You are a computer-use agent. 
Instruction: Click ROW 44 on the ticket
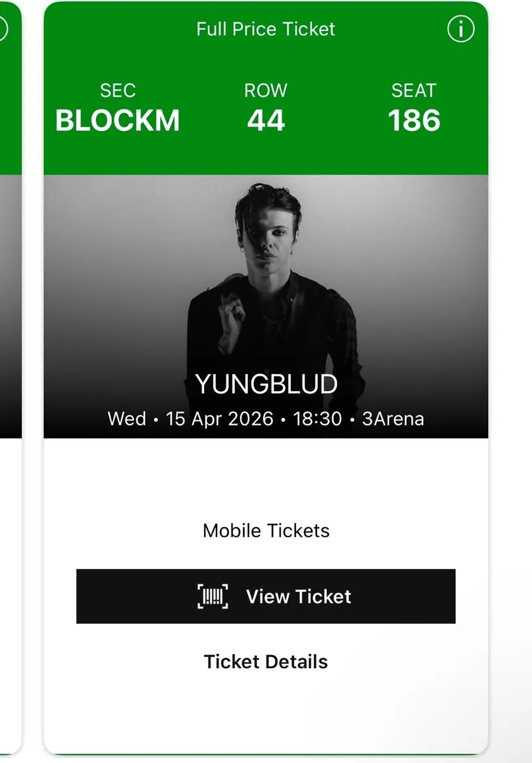click(x=266, y=120)
